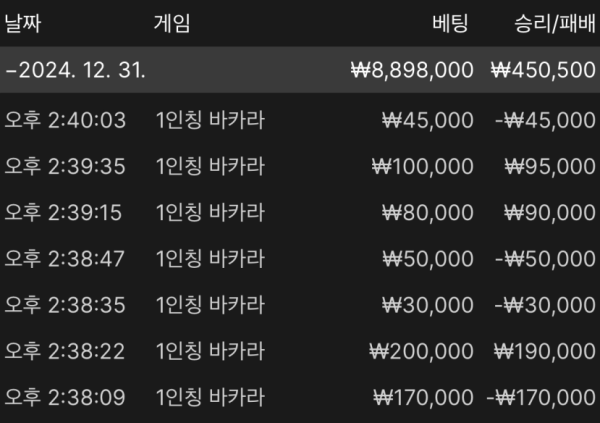This screenshot has height=423, width=600.
Task: Click the -₩45,000 loss result
Action: tap(545, 121)
